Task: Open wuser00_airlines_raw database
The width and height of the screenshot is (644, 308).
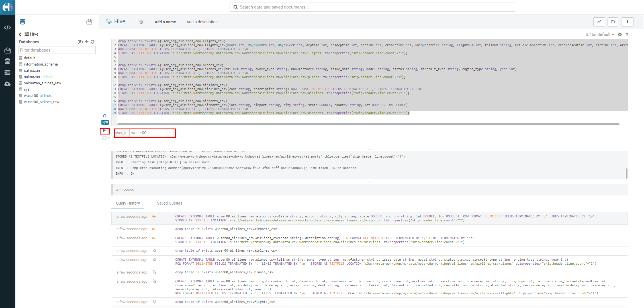Action: (x=42, y=102)
